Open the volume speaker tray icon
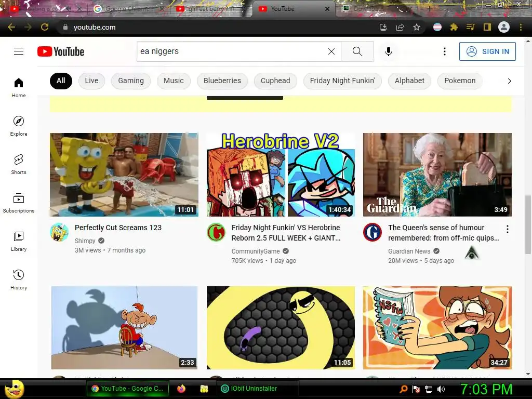Screen dimensions: 532x399 tap(441, 389)
